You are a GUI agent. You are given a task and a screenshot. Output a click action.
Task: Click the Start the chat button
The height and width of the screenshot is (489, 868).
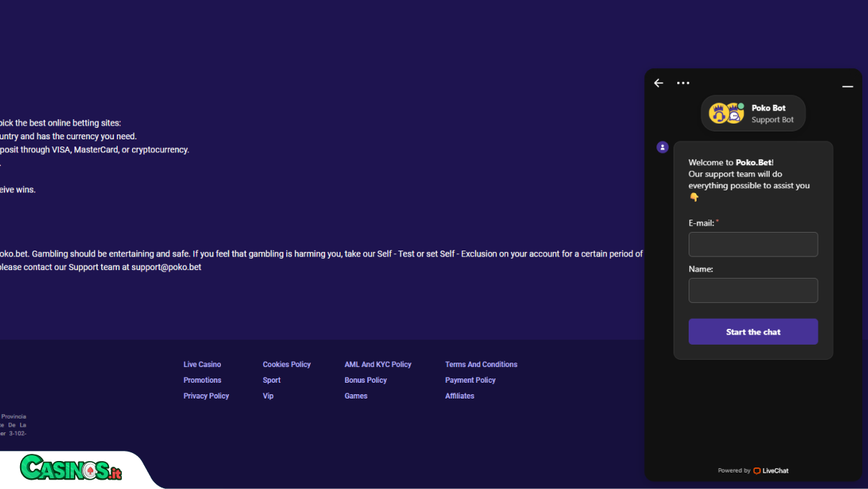(x=753, y=332)
